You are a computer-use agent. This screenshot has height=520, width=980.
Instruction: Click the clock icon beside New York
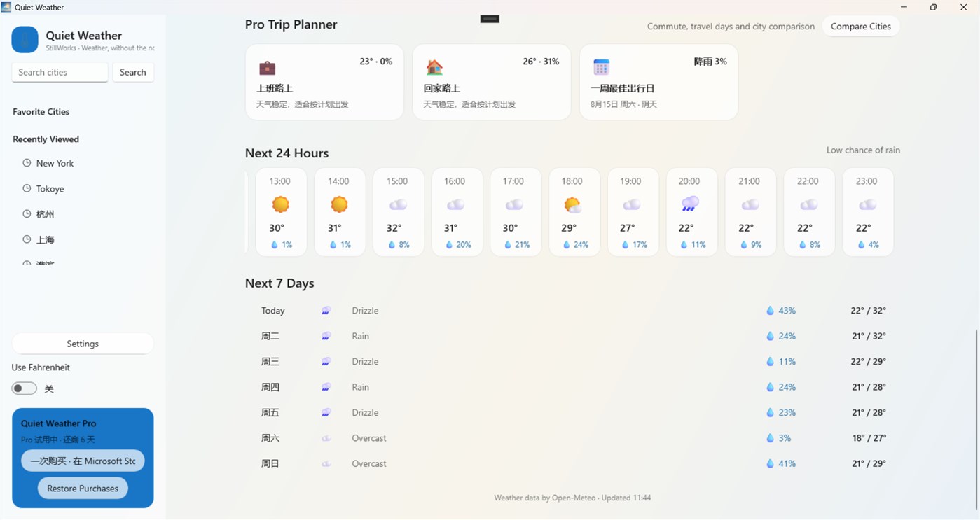click(x=27, y=163)
